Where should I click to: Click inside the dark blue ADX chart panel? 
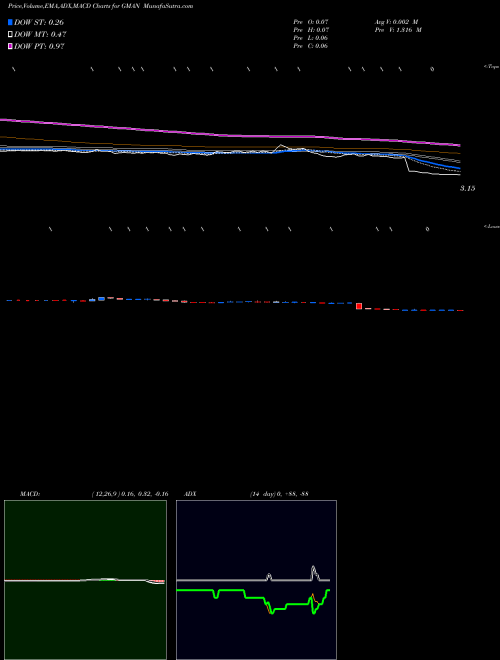click(256, 580)
